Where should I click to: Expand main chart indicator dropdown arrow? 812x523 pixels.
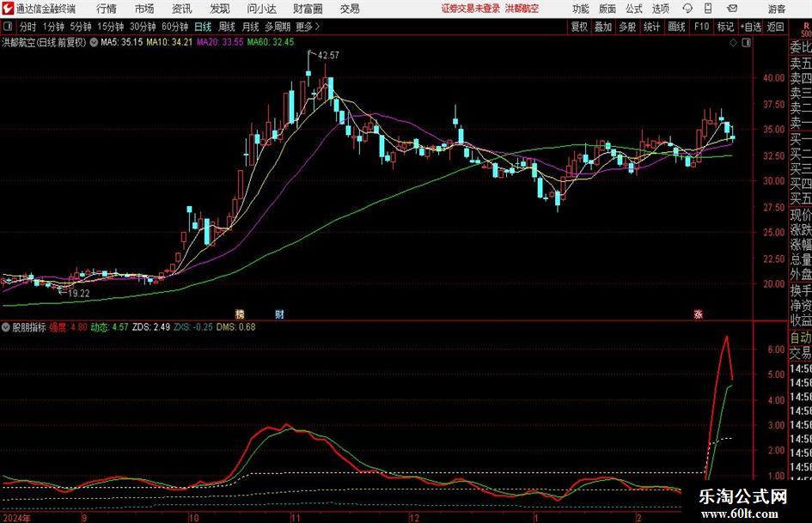click(94, 42)
